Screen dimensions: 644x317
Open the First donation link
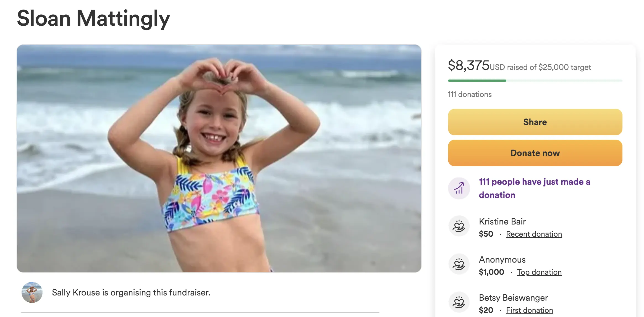click(529, 310)
